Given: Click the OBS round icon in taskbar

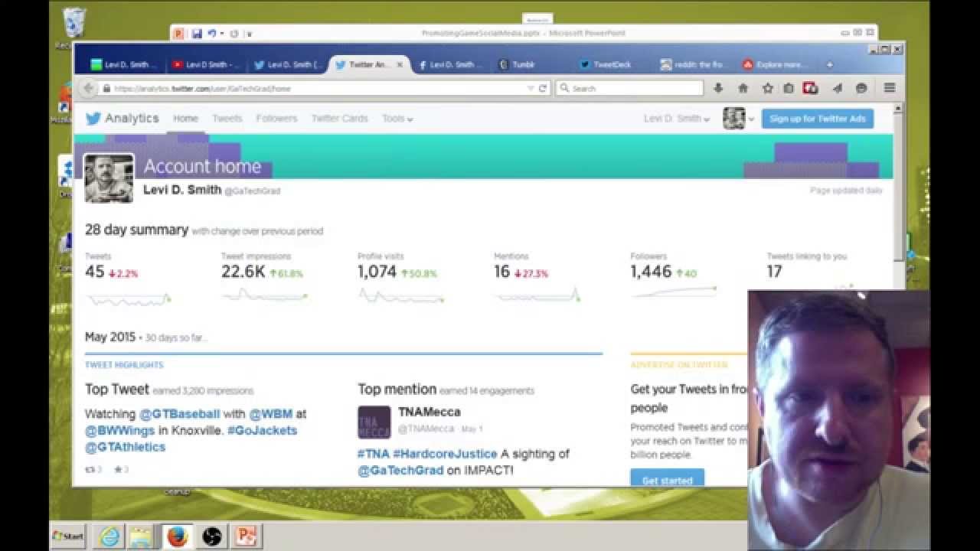Looking at the screenshot, I should point(212,536).
